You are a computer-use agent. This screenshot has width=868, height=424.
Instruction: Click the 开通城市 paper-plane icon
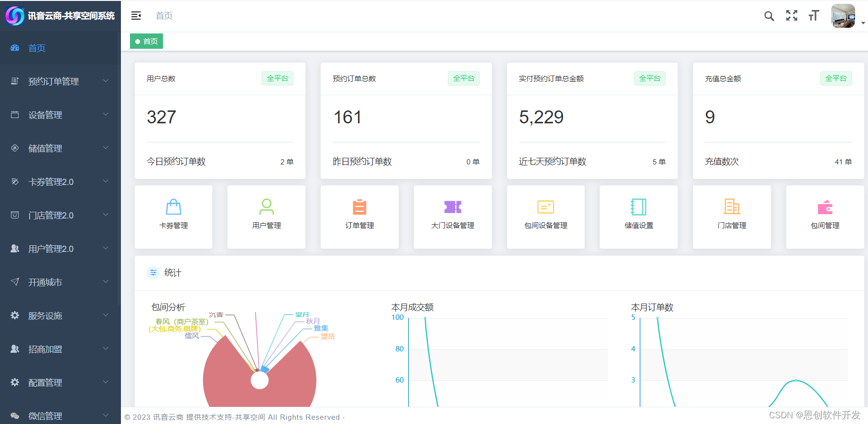[x=15, y=282]
